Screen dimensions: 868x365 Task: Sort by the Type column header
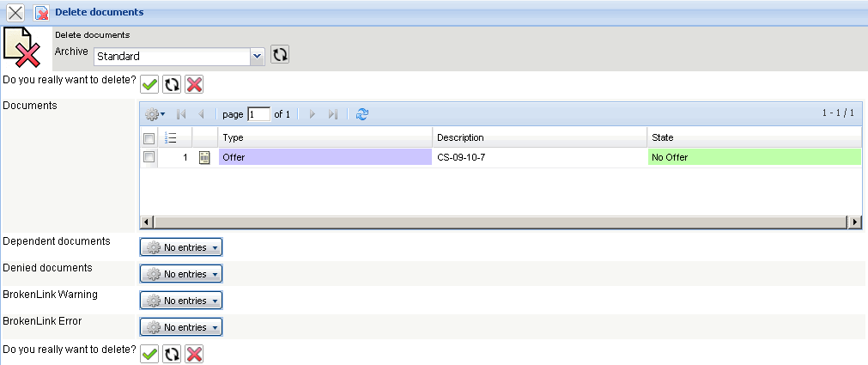tap(325, 137)
